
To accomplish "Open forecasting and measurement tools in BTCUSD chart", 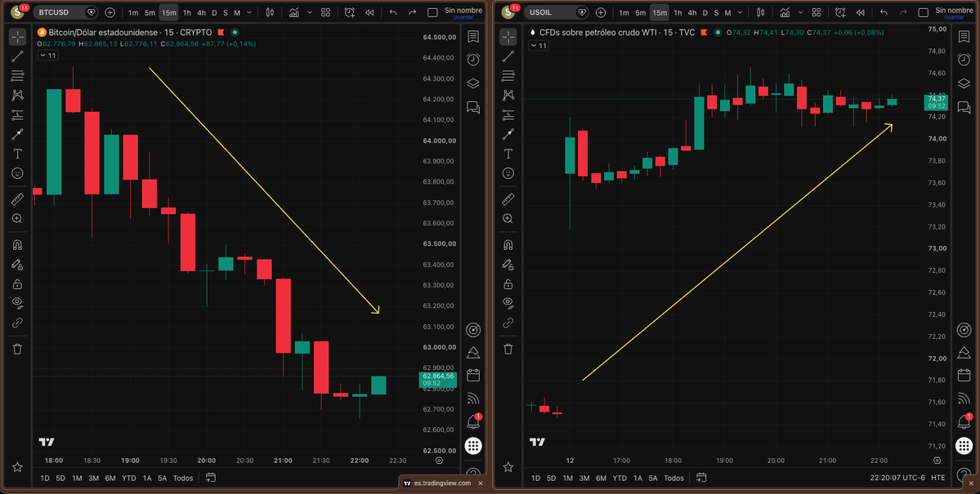I will pyautogui.click(x=17, y=115).
